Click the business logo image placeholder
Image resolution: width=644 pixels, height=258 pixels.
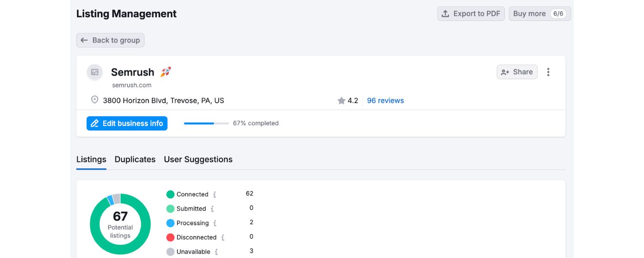tap(94, 72)
